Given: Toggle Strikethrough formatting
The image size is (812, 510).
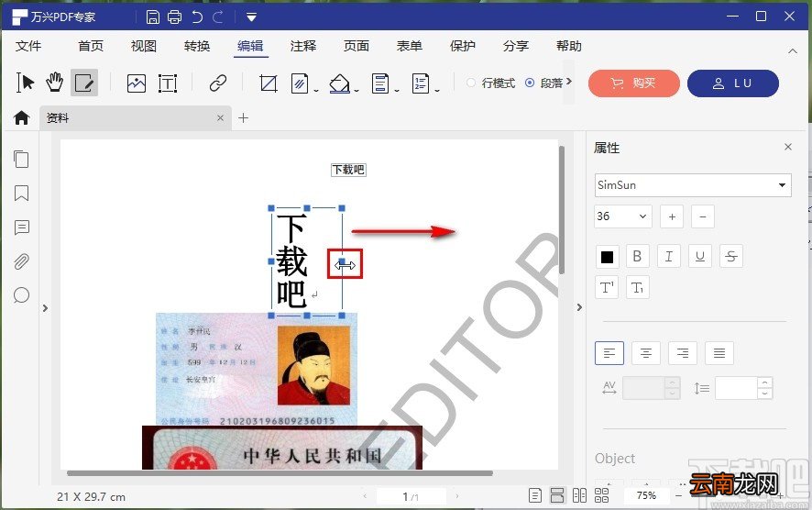Looking at the screenshot, I should click(x=731, y=256).
